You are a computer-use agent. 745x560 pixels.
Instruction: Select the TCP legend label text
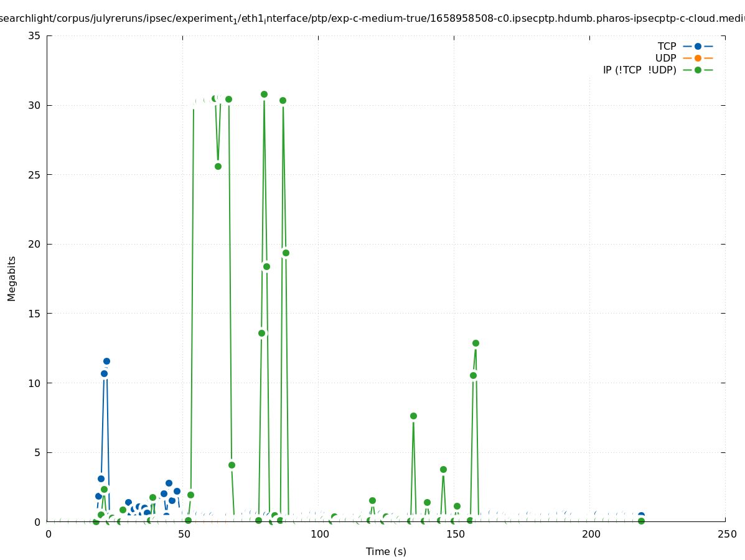pyautogui.click(x=667, y=46)
